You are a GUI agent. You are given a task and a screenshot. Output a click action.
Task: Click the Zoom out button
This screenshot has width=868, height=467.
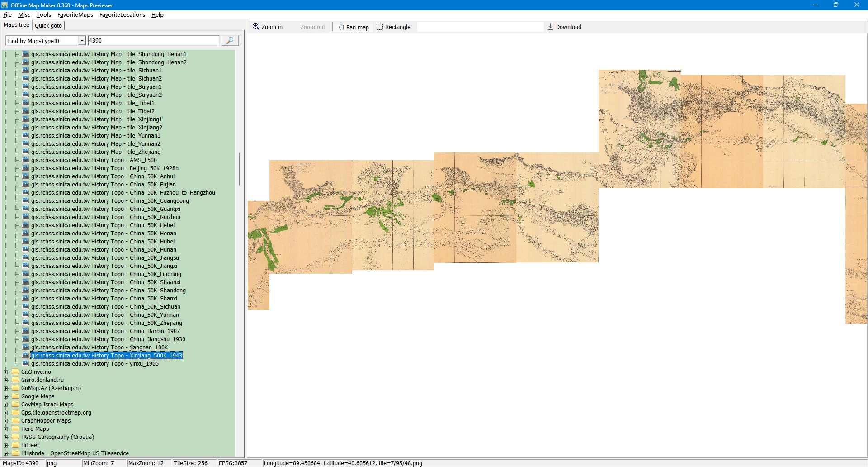[312, 27]
